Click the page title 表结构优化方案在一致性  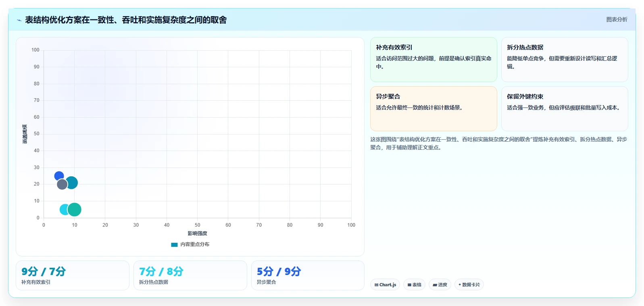tap(126, 20)
